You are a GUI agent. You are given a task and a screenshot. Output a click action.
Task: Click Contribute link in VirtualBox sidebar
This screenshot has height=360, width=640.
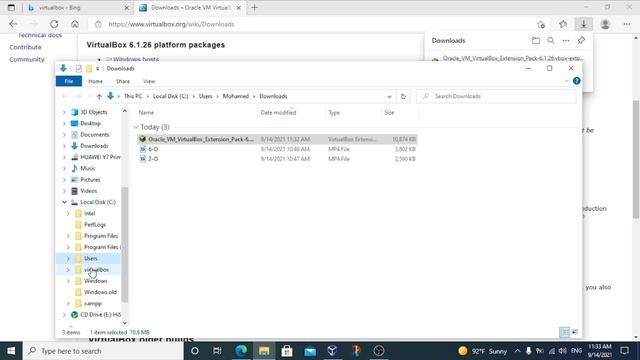pos(25,47)
